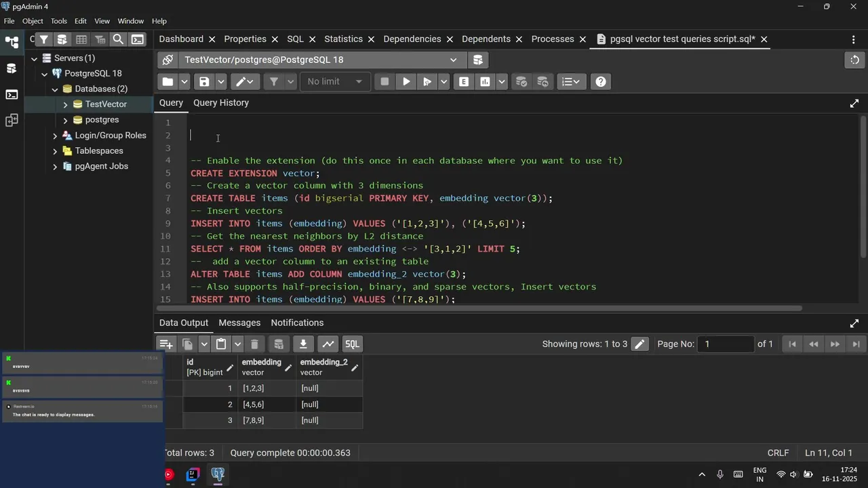Click the connection status plug icon
This screenshot has width=868, height=488.
pos(167,60)
